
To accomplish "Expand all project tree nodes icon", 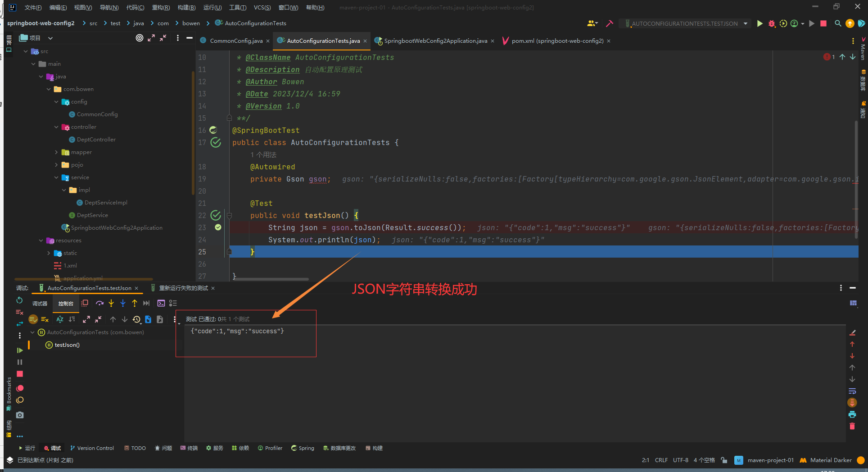I will point(151,38).
